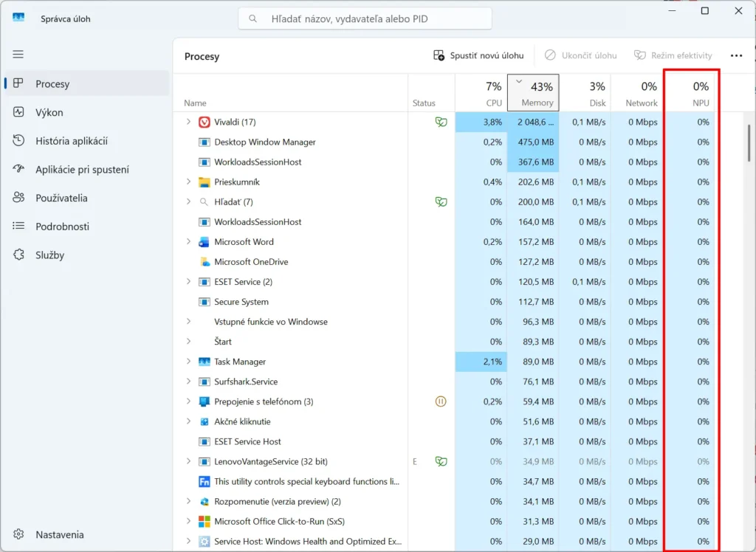Open História aplikácií tab
Viewport: 756px width, 552px height.
coord(87,141)
